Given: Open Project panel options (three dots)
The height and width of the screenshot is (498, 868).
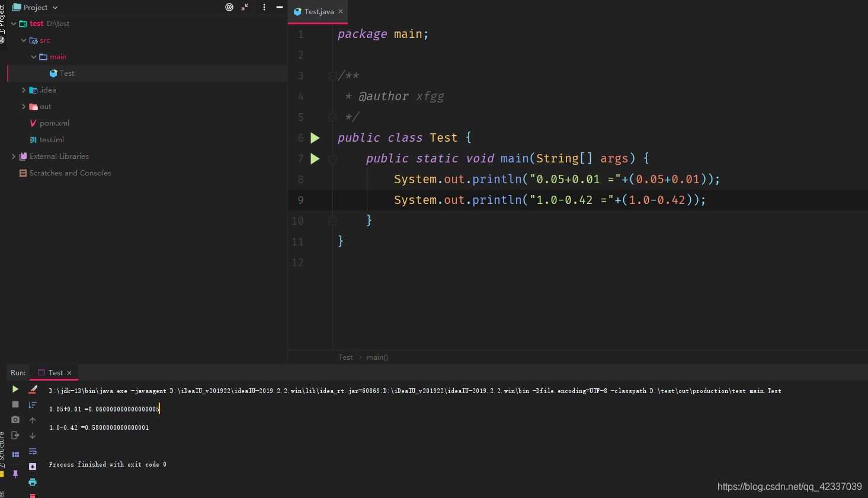Looking at the screenshot, I should (x=264, y=7).
